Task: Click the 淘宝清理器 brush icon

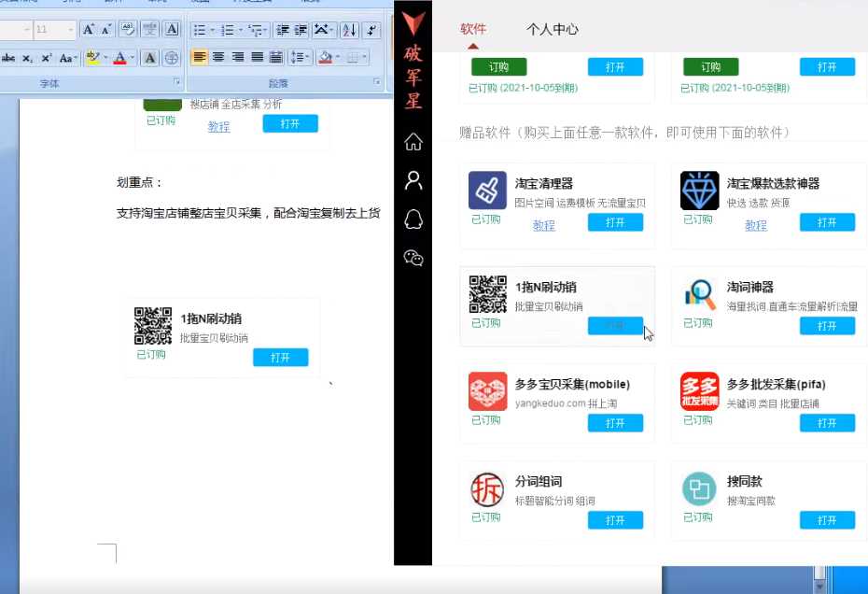Action: pyautogui.click(x=487, y=190)
